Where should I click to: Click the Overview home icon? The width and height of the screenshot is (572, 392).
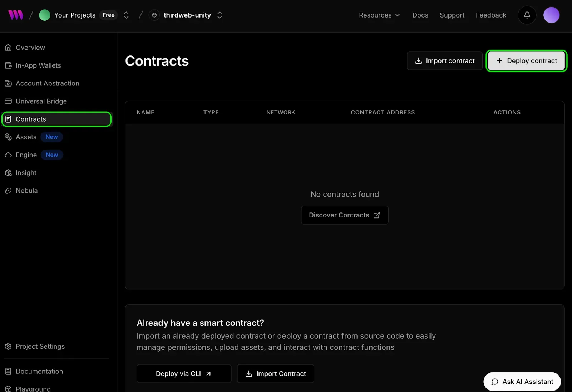tap(8, 48)
